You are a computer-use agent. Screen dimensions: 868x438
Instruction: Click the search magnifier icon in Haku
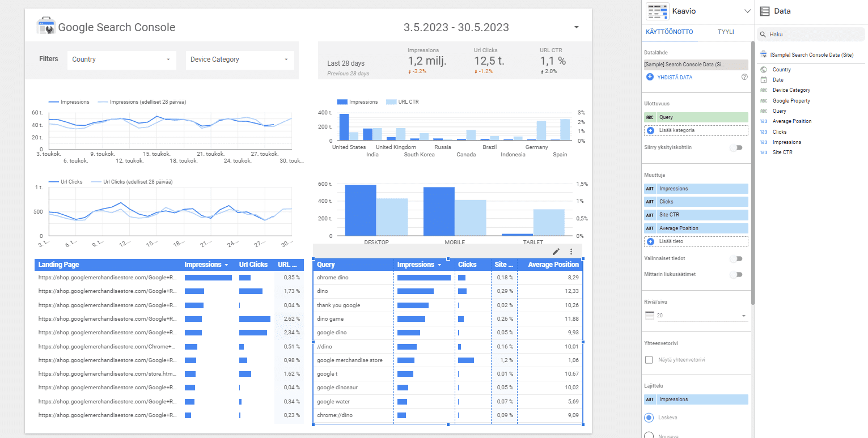[x=764, y=34]
